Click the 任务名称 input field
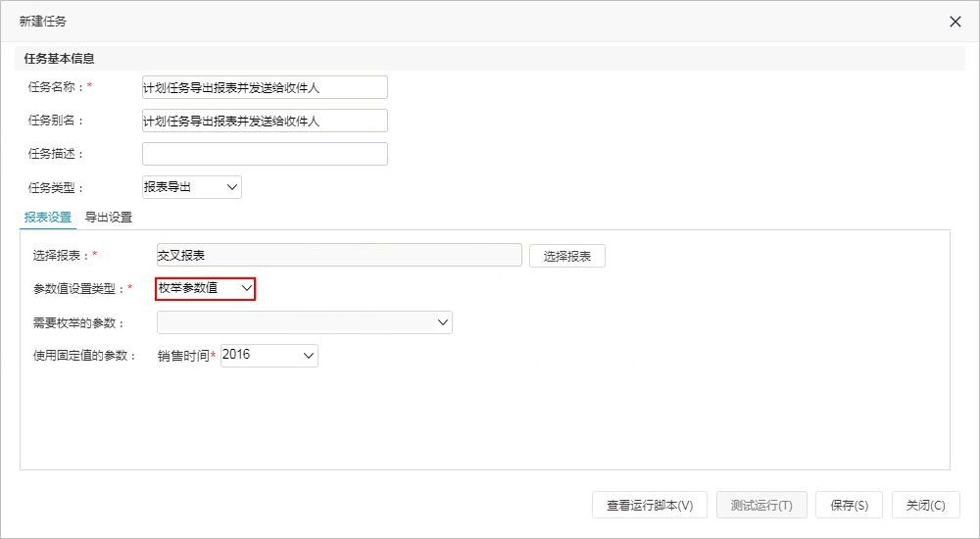 tap(265, 87)
